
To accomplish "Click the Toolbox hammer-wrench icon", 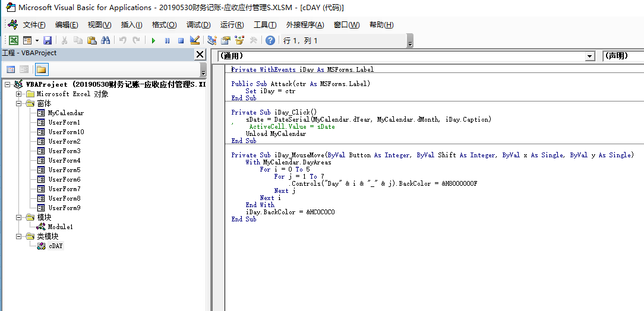I will click(253, 40).
